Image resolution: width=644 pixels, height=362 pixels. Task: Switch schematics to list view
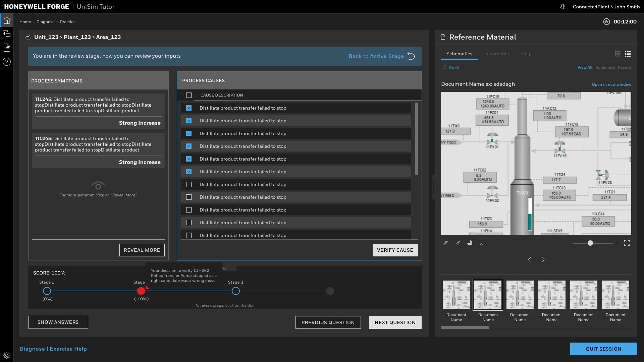click(x=628, y=54)
